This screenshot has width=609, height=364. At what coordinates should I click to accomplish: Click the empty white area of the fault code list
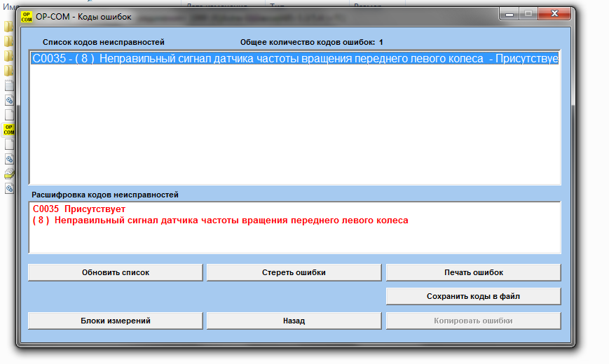(295, 124)
